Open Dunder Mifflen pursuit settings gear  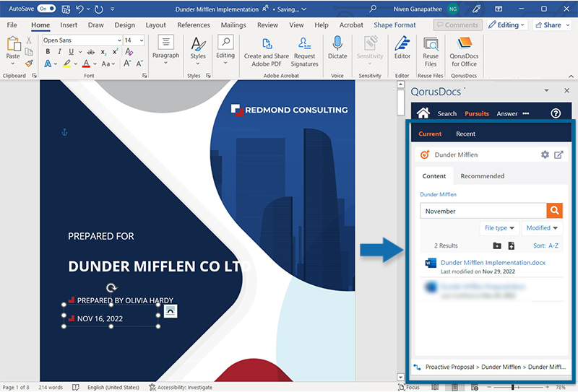(x=545, y=154)
